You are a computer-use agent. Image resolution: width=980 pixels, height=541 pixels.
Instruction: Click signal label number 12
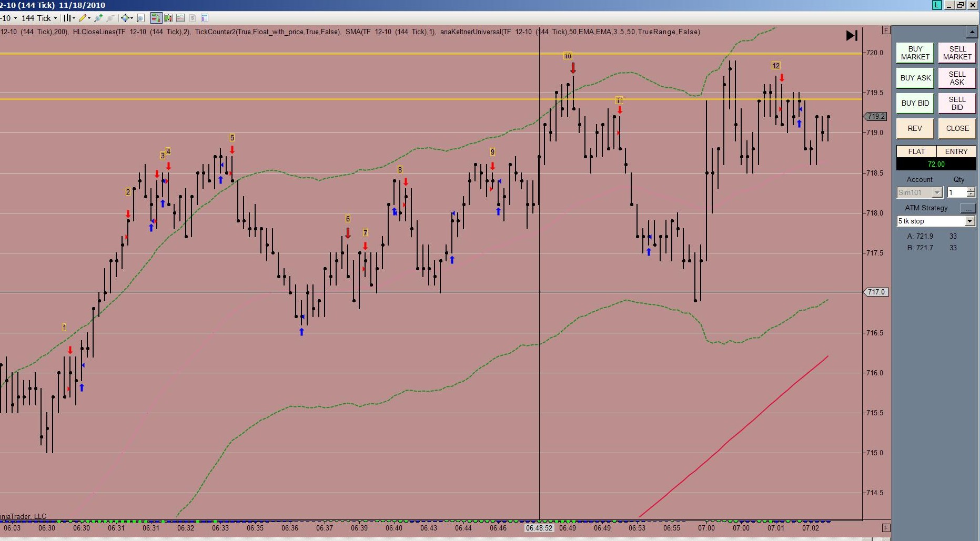point(776,66)
